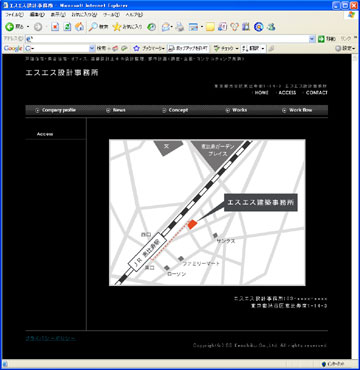
Task: Click the Print toolbar icon
Action: pos(180,27)
